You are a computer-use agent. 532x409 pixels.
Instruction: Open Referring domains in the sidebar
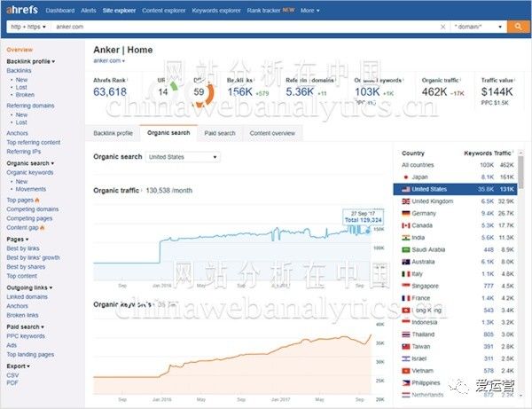point(30,106)
